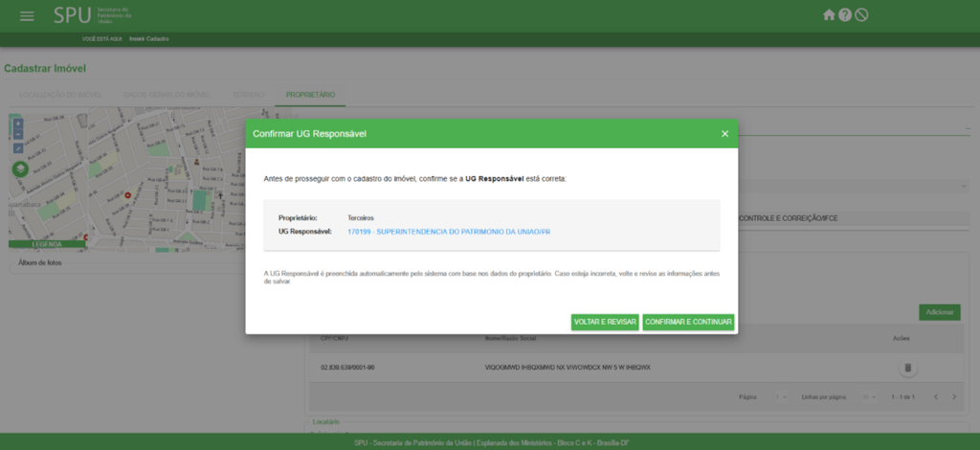Open the Linhas por página dropdown
Image resolution: width=980 pixels, height=450 pixels.
(x=868, y=397)
